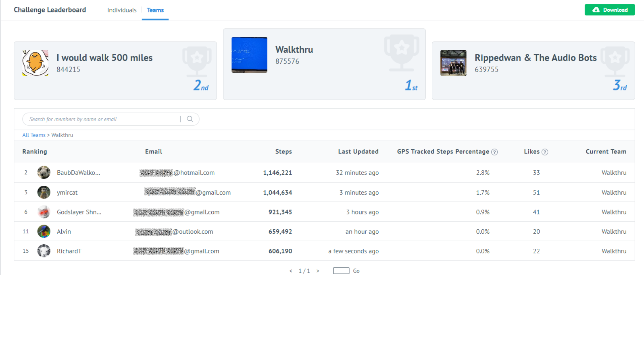Open Rippedwan & The Audio Bots team name
This screenshot has width=644, height=362.
click(536, 58)
